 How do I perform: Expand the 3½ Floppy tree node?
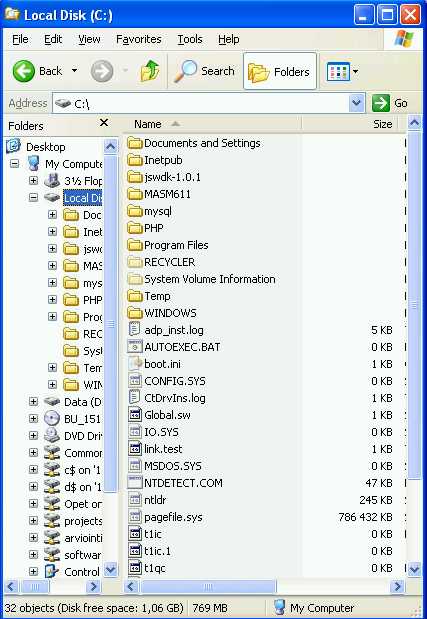tap(34, 180)
